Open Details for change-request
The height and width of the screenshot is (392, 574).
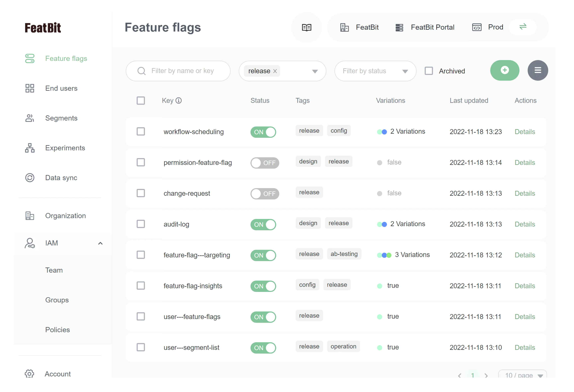pos(525,193)
